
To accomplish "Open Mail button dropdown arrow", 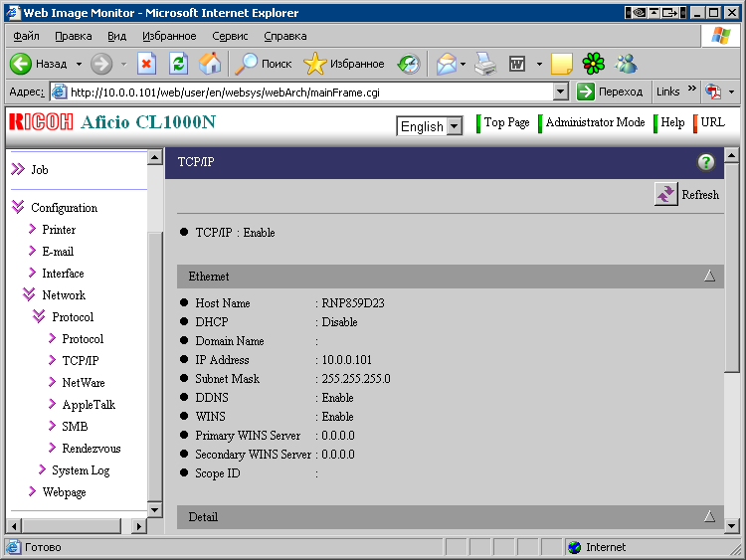I will [x=463, y=64].
